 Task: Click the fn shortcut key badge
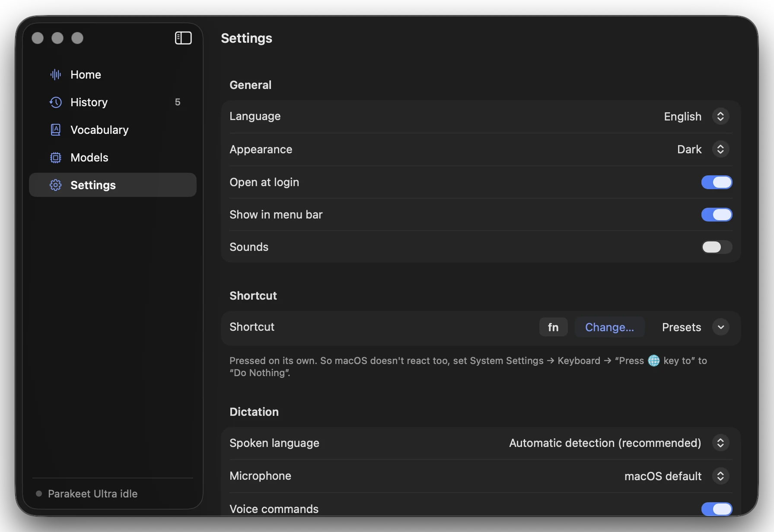[x=553, y=327]
